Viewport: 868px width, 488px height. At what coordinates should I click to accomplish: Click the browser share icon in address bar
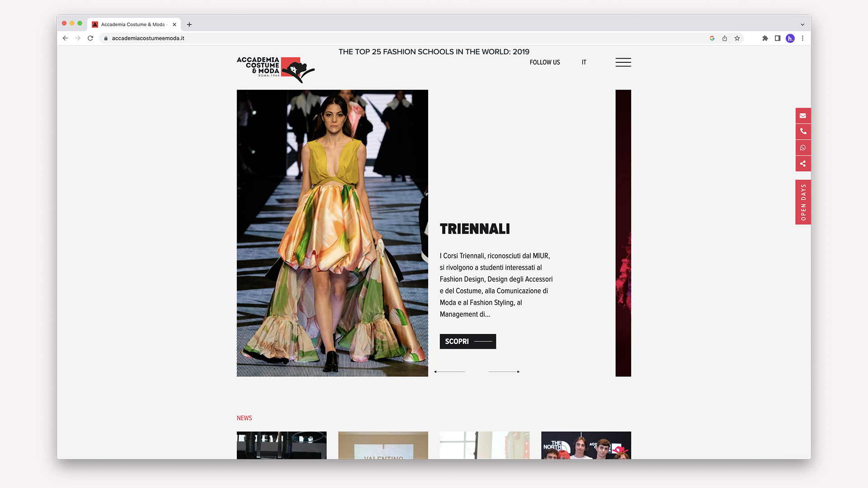click(725, 38)
